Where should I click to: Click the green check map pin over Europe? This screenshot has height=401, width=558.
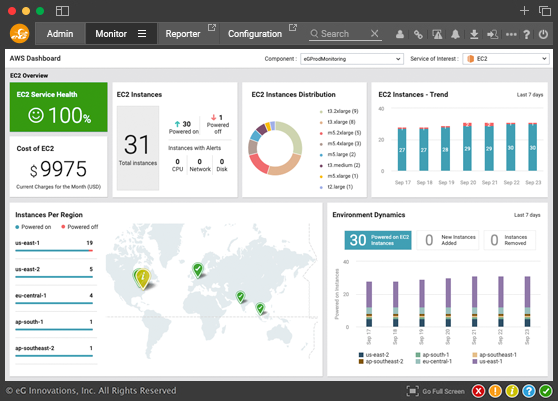(x=198, y=270)
